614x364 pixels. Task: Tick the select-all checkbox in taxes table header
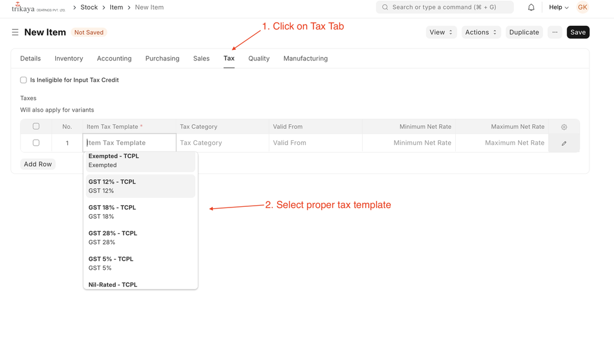click(36, 126)
